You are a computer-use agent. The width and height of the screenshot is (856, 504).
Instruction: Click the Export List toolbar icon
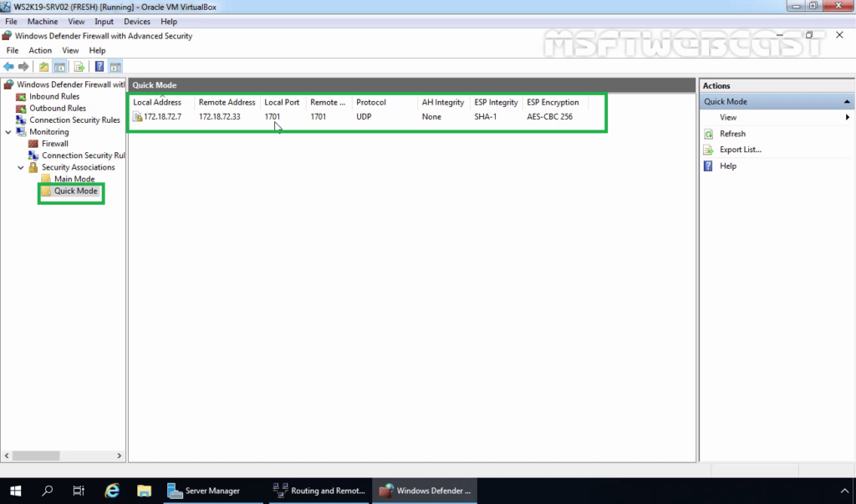(79, 67)
